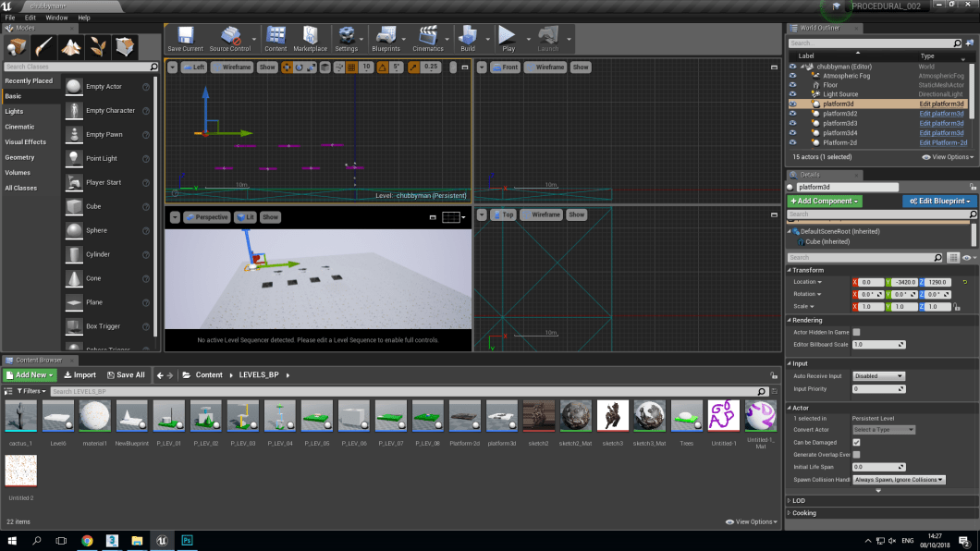The image size is (980, 551).
Task: Click the Import button
Action: tap(80, 375)
